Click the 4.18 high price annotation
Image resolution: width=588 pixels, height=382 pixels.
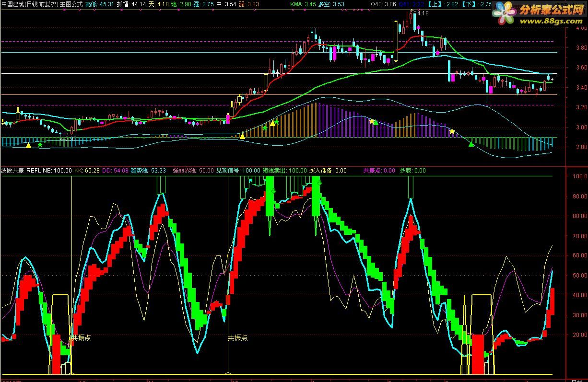coord(423,13)
